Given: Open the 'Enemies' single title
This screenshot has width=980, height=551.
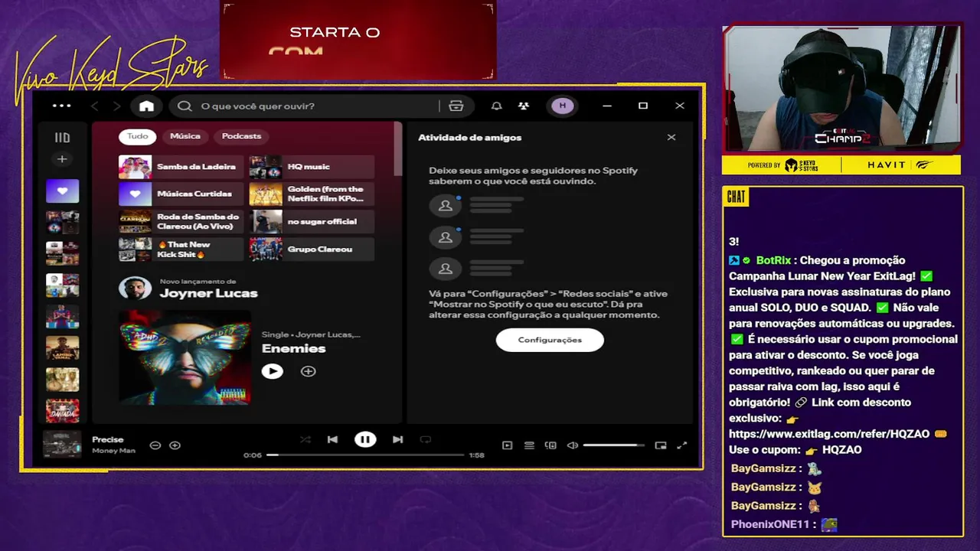Looking at the screenshot, I should click(x=293, y=348).
